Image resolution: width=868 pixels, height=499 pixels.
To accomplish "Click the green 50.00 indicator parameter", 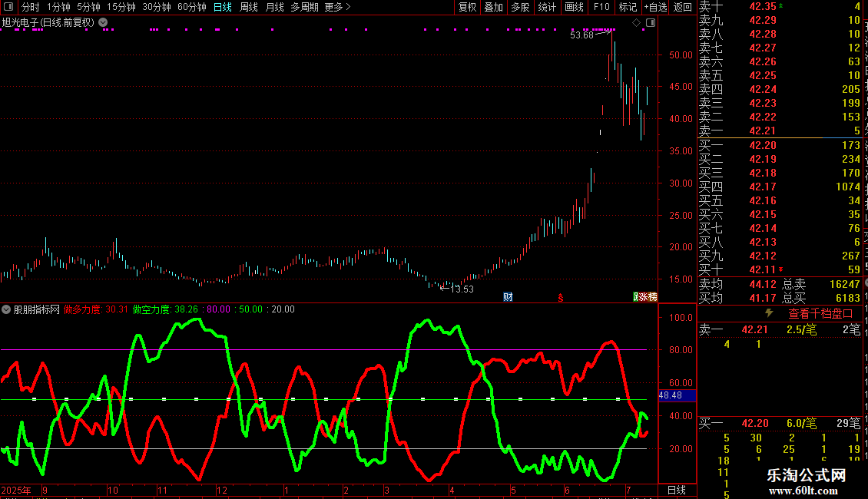I will tap(250, 309).
